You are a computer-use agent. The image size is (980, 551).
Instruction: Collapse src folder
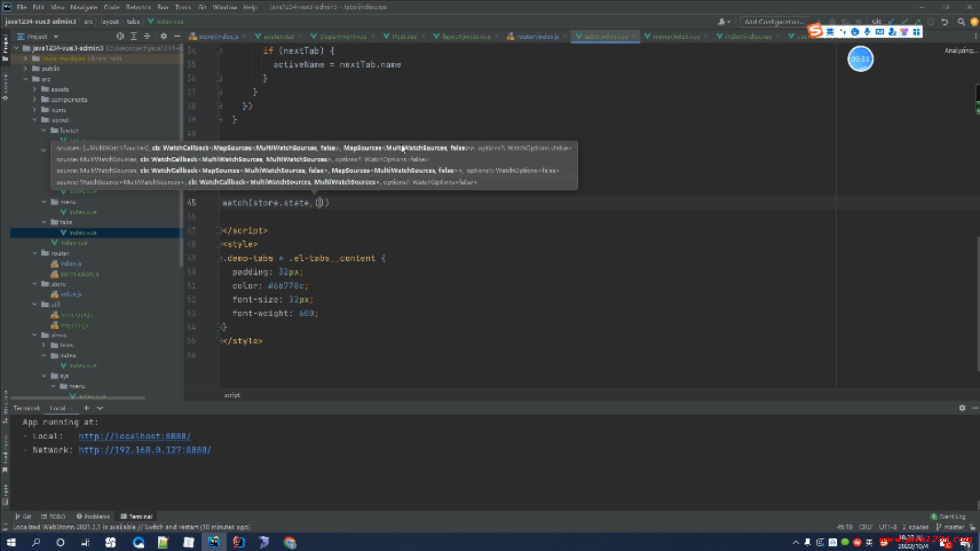click(25, 79)
